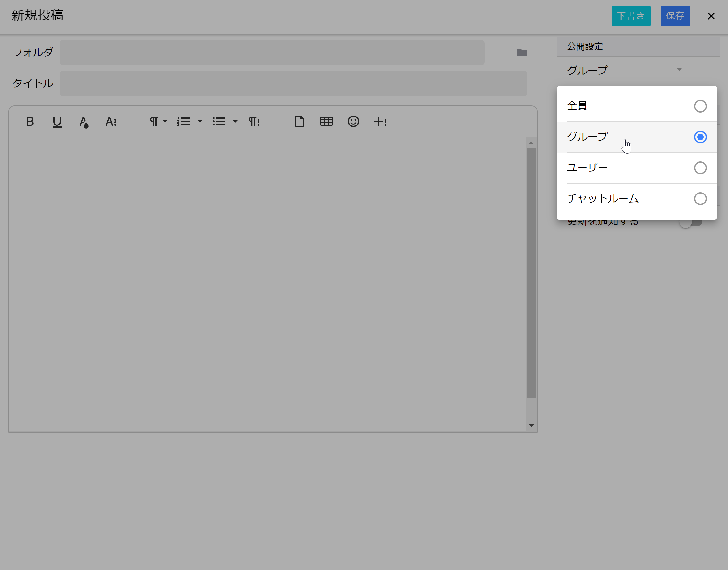The image size is (728, 570).
Task: Choose グループ label in the list
Action: pyautogui.click(x=587, y=137)
